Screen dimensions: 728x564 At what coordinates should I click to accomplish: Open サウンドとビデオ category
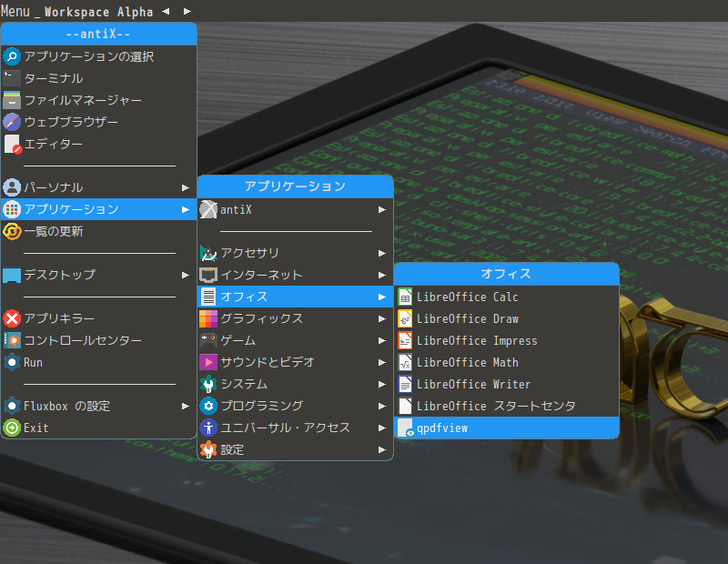point(295,362)
